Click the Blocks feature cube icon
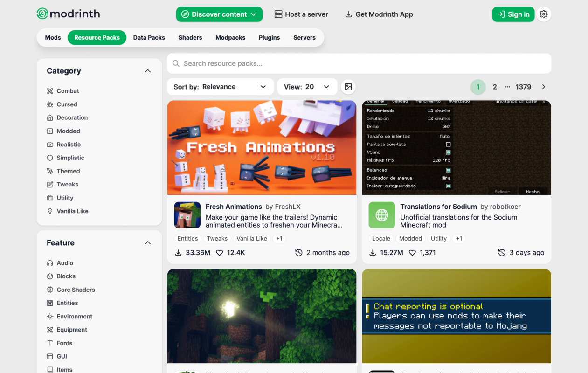This screenshot has width=588, height=373. point(50,276)
